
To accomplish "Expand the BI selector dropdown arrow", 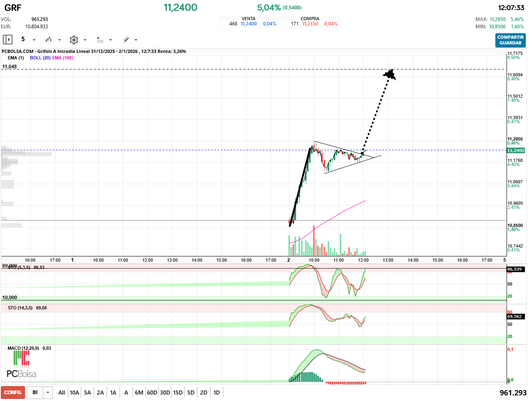I will pyautogui.click(x=48, y=393).
